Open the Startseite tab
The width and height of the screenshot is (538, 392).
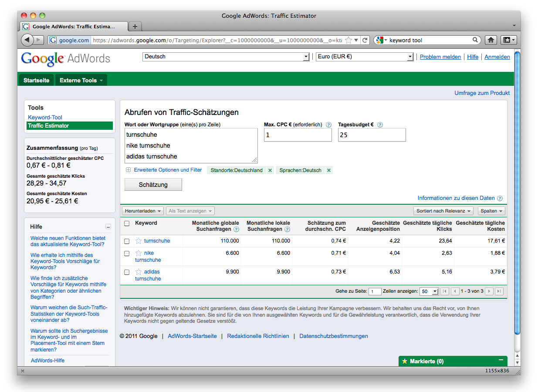coord(36,80)
